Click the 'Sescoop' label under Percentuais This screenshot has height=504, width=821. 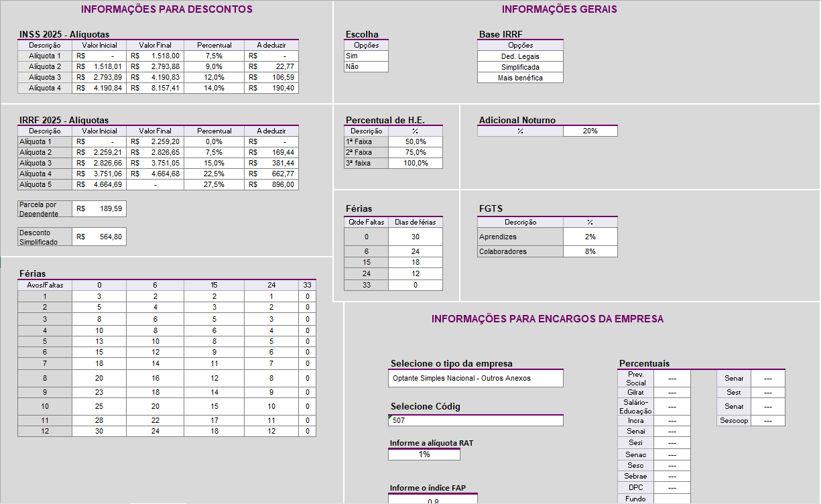pos(734,420)
